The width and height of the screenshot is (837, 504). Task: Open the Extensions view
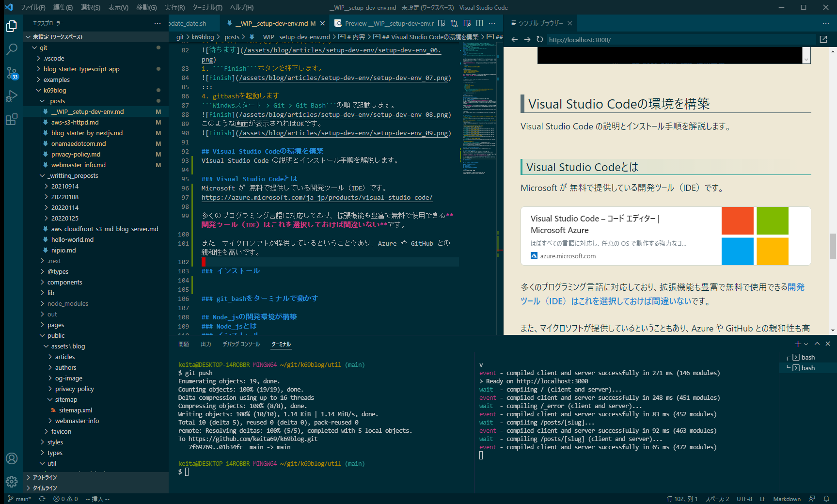click(12, 119)
